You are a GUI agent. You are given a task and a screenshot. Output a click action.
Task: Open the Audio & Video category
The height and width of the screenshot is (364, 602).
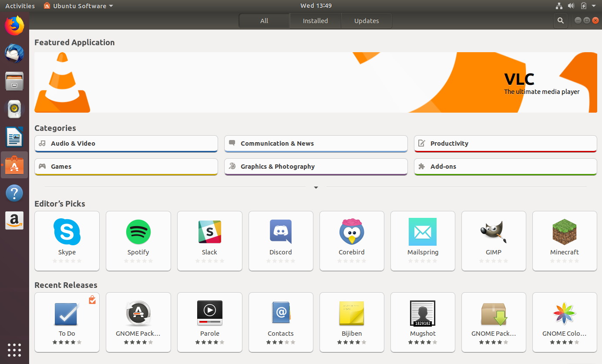pos(126,143)
